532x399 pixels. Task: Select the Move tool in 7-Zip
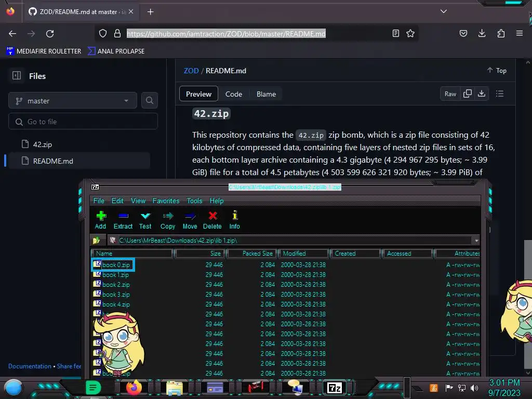pos(190,220)
